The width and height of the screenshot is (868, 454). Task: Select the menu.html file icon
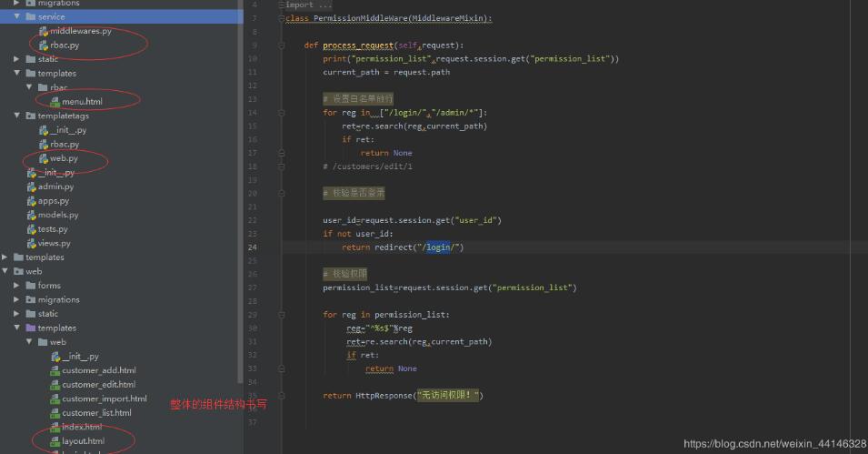pyautogui.click(x=55, y=101)
